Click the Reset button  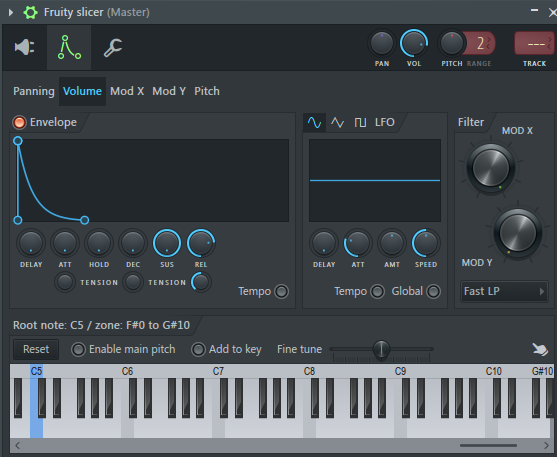coord(36,349)
